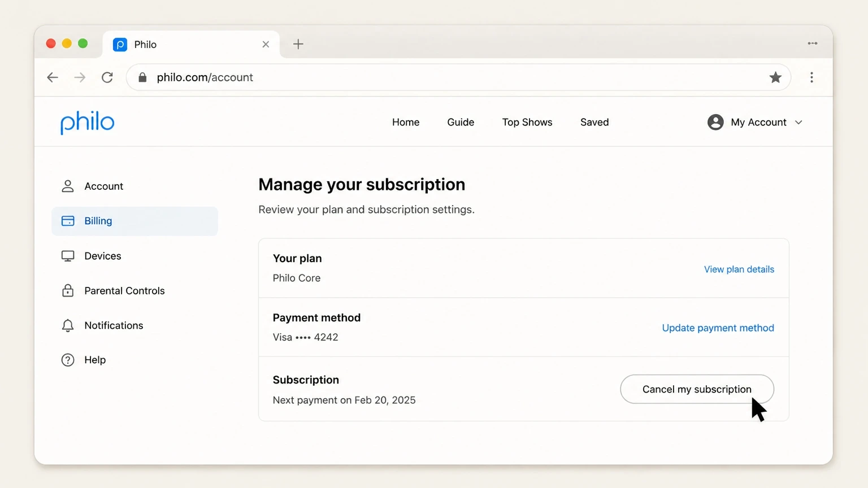Image resolution: width=868 pixels, height=488 pixels.
Task: Click Update payment method link
Action: tap(718, 328)
